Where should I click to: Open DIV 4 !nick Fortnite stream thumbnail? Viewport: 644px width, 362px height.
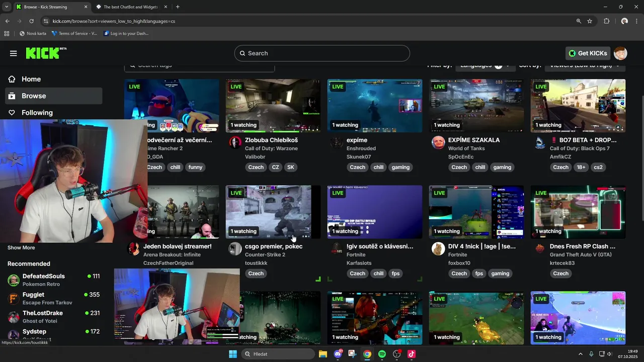pyautogui.click(x=476, y=212)
